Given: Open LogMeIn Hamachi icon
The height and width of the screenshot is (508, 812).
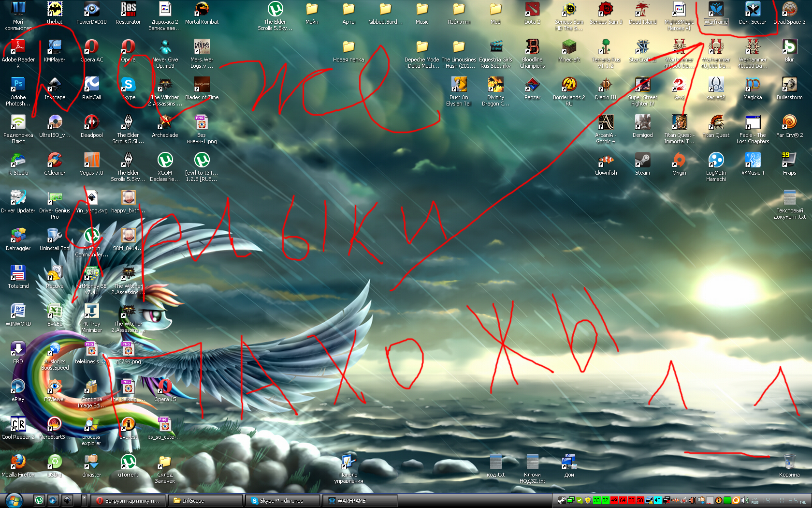Looking at the screenshot, I should 716,167.
